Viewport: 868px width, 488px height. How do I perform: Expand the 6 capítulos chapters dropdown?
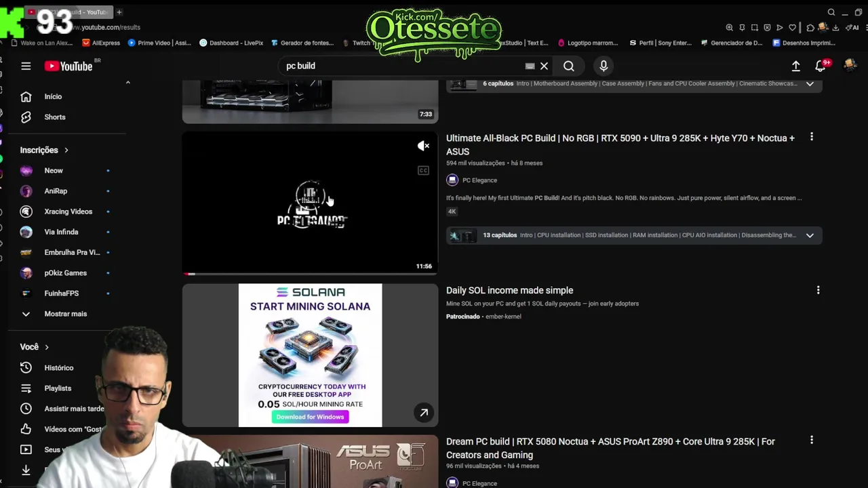(810, 83)
